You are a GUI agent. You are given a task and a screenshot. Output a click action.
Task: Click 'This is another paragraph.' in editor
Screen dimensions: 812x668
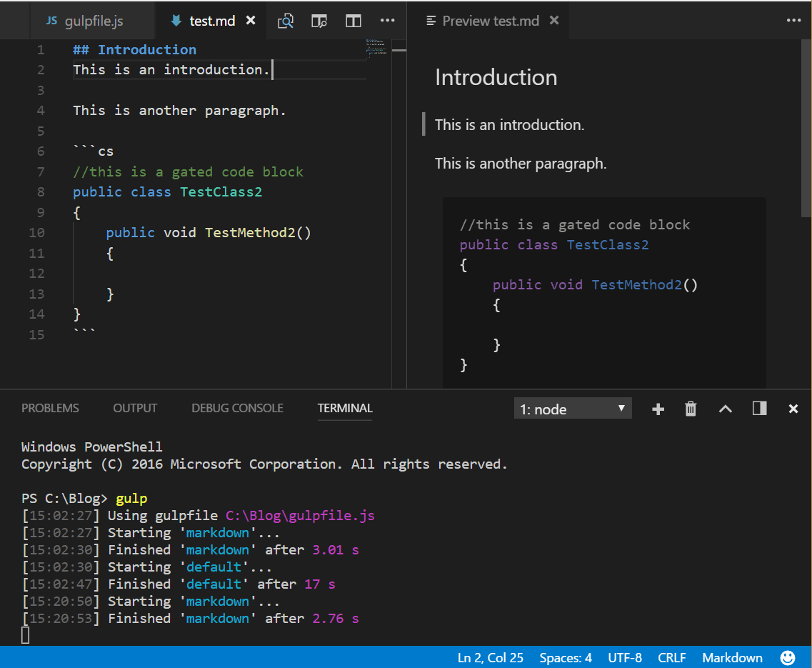[179, 111]
